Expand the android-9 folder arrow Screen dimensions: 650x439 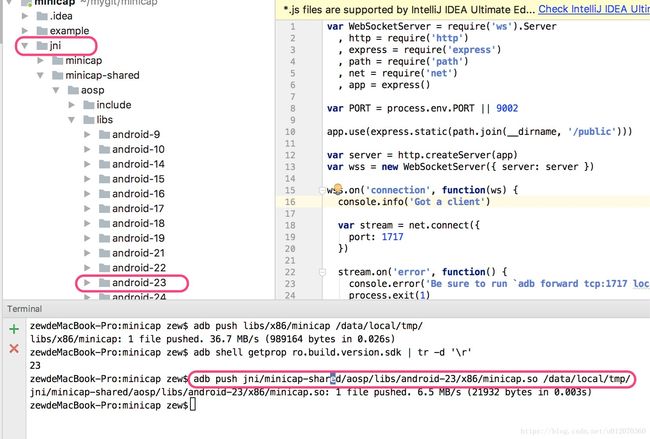(87, 134)
